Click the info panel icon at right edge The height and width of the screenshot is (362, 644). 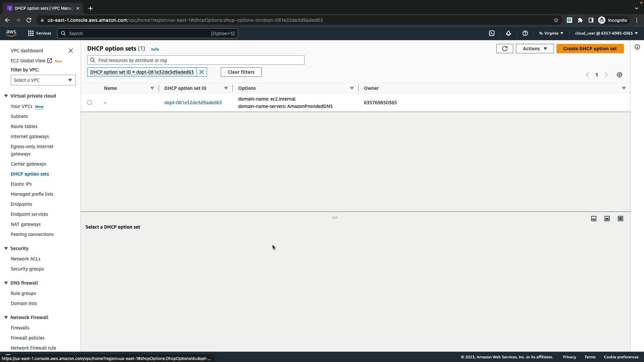tap(637, 47)
